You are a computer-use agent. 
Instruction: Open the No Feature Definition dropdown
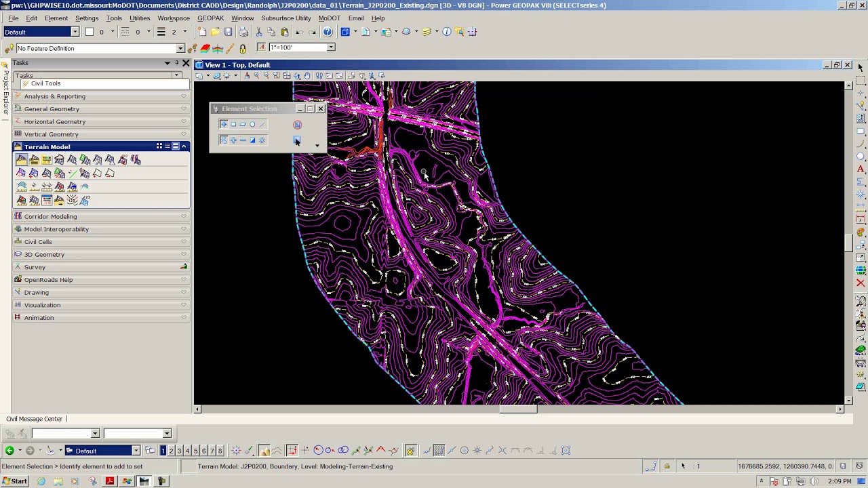180,49
